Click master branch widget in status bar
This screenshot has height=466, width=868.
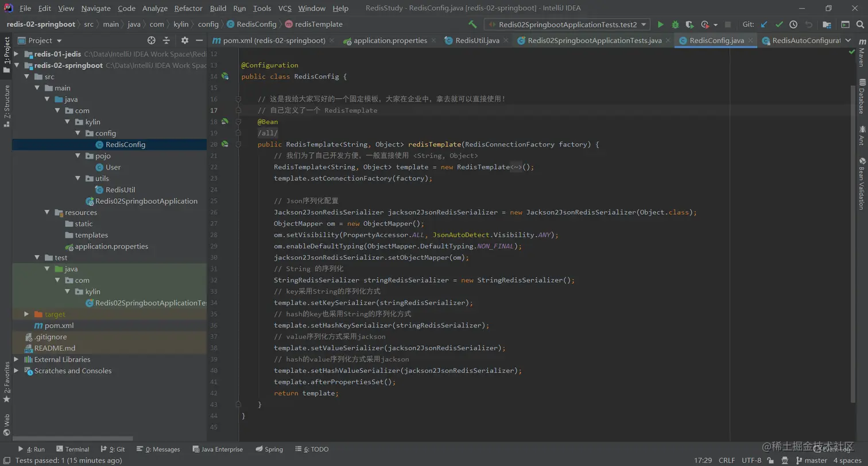coord(811,460)
